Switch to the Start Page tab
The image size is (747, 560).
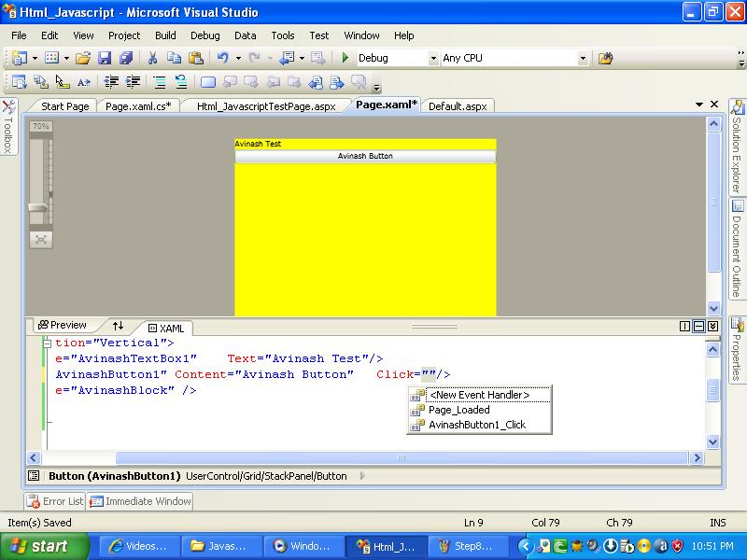(x=64, y=106)
